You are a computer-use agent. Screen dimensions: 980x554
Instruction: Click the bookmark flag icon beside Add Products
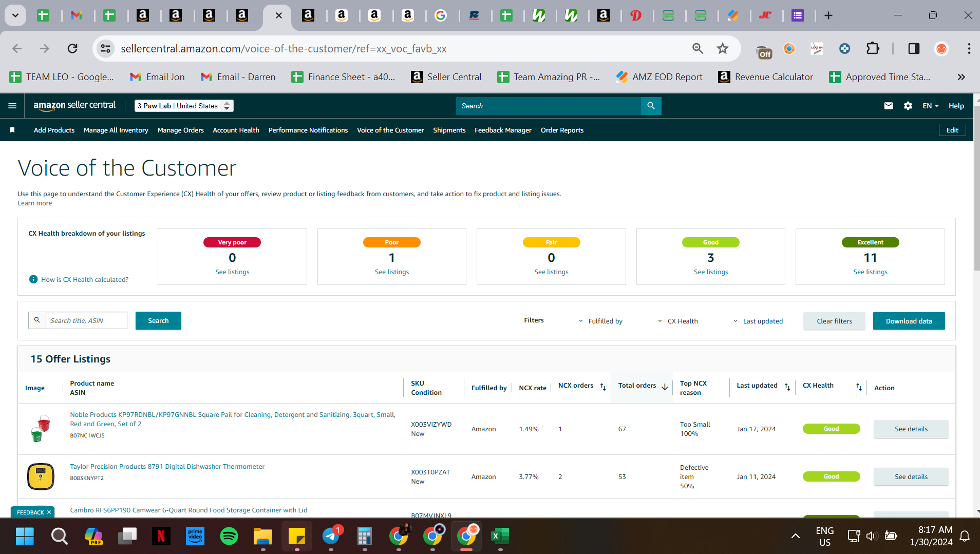coord(12,130)
